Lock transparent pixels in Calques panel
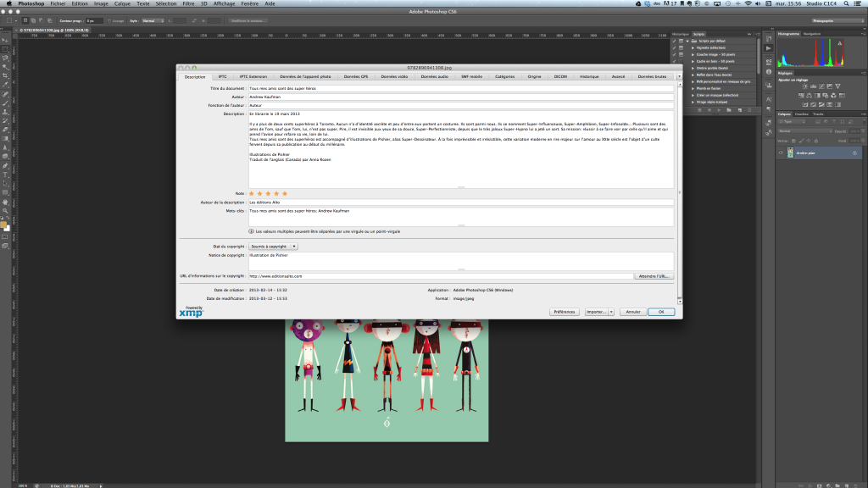The height and width of the screenshot is (488, 868). (793, 141)
